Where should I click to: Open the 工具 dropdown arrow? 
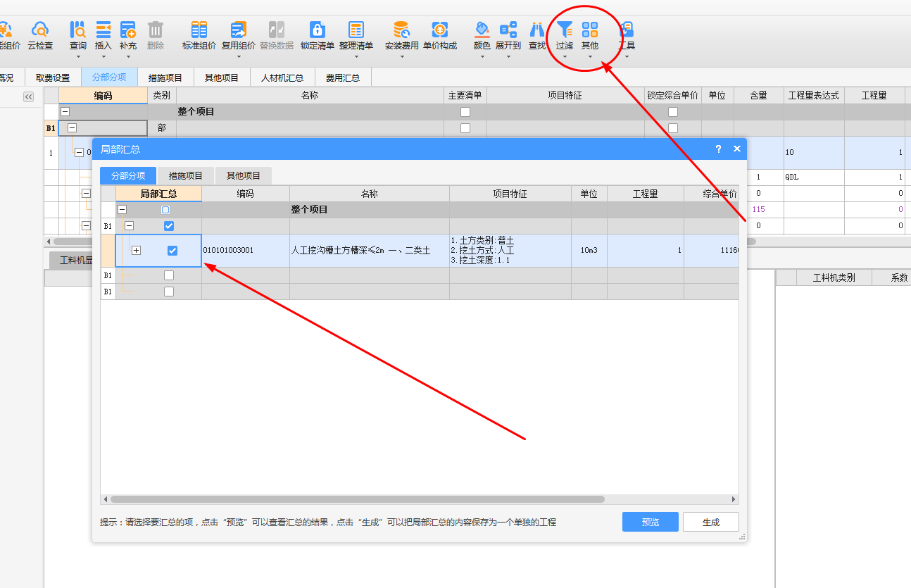(627, 56)
